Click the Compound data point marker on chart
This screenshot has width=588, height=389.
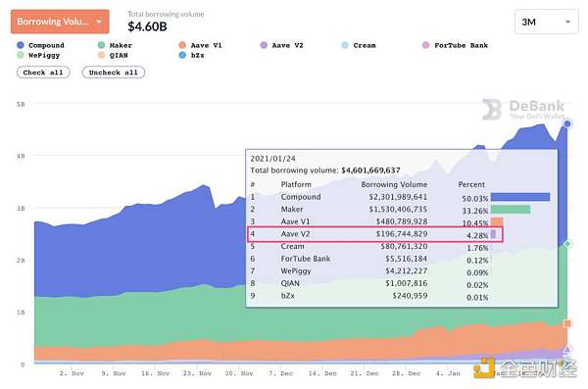click(x=567, y=123)
